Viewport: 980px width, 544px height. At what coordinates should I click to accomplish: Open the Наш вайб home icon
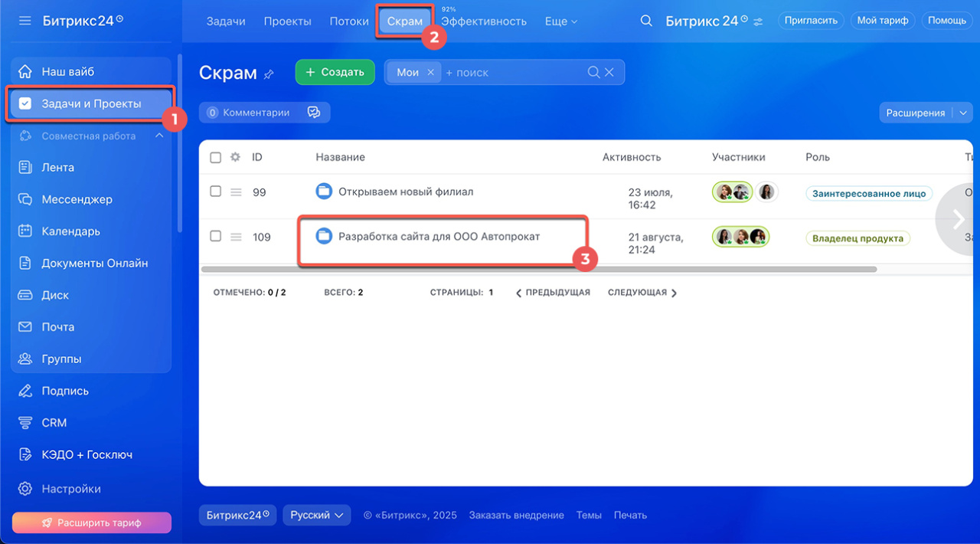(x=25, y=72)
